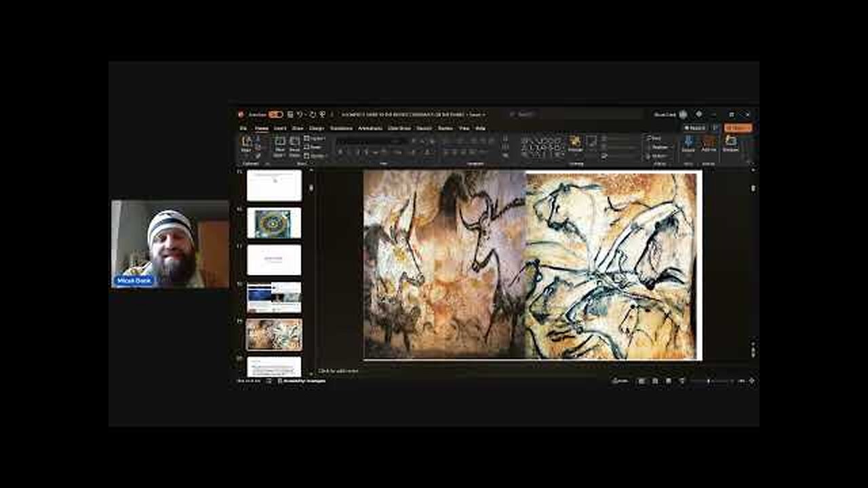Click the Redo icon

313,115
